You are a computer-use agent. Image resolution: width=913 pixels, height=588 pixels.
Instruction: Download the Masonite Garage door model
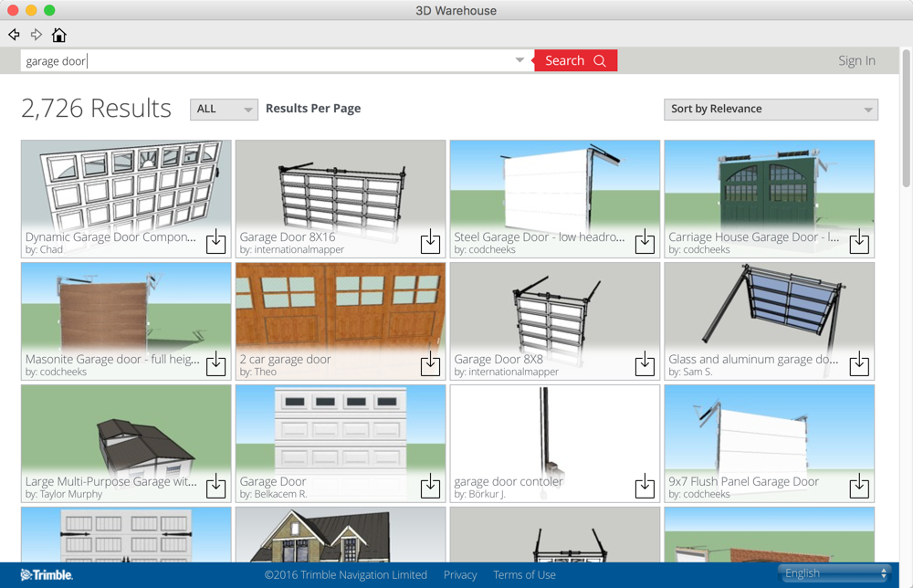[x=216, y=363]
